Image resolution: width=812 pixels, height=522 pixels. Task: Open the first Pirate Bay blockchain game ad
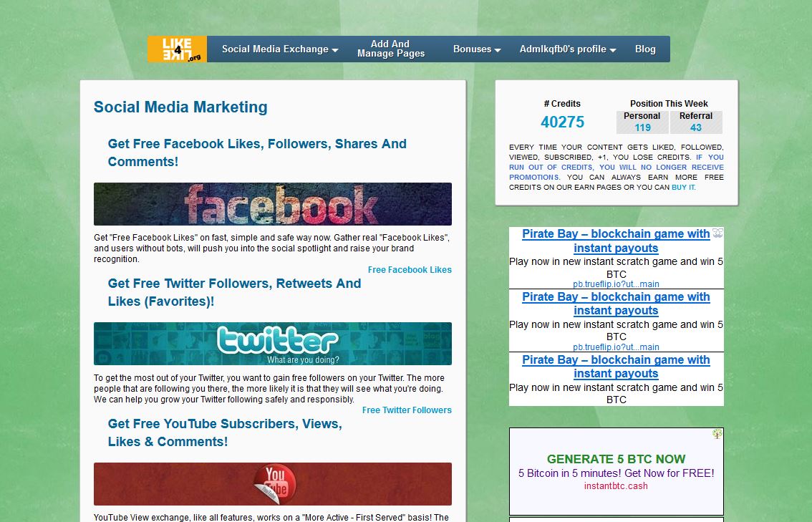[616, 241]
